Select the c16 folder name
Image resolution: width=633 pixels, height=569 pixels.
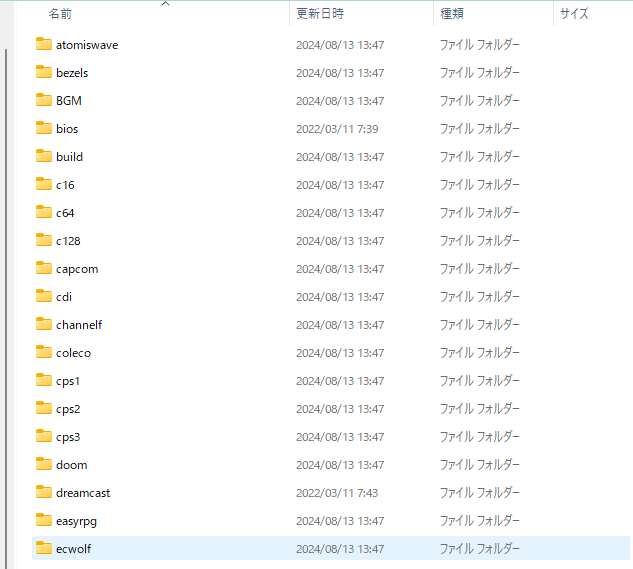point(65,185)
